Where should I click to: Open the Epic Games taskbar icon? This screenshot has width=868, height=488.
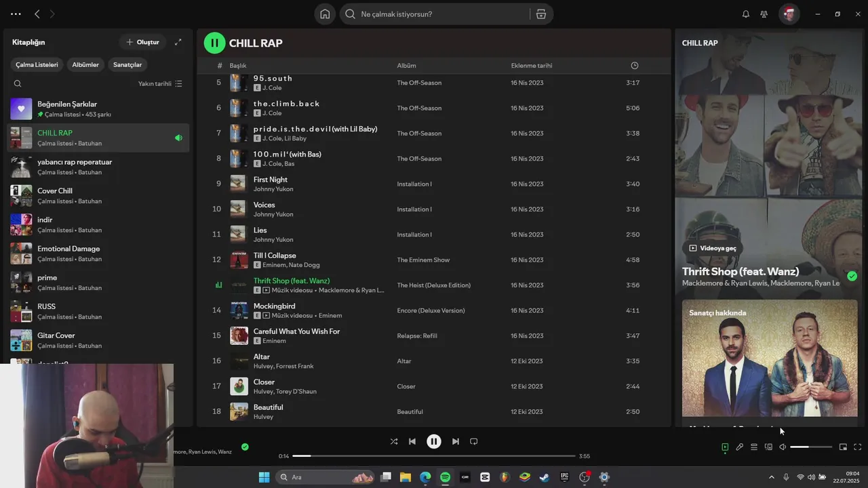coord(564,477)
